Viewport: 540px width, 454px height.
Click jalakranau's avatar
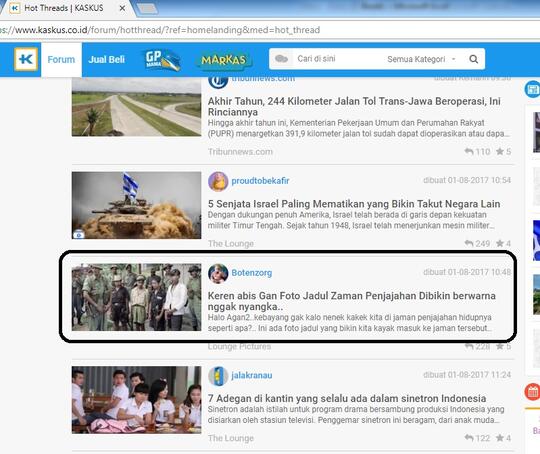click(218, 375)
